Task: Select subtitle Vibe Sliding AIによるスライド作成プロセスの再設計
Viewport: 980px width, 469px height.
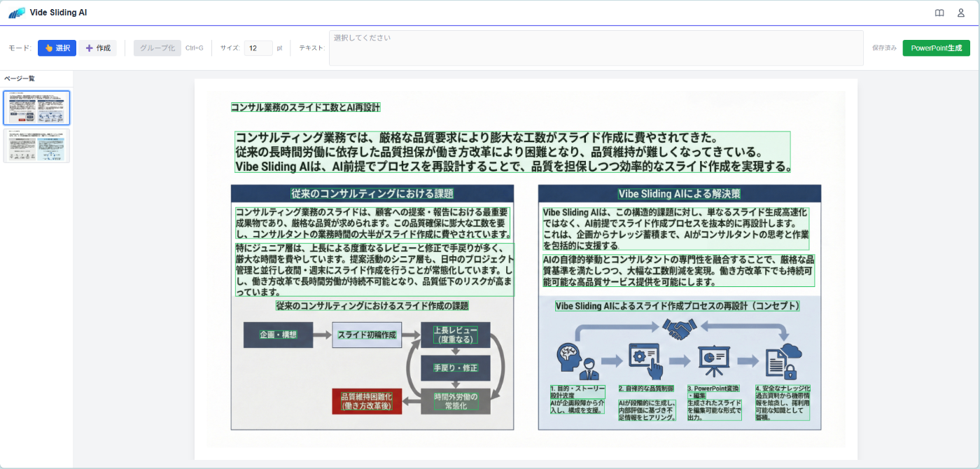Action: click(678, 306)
